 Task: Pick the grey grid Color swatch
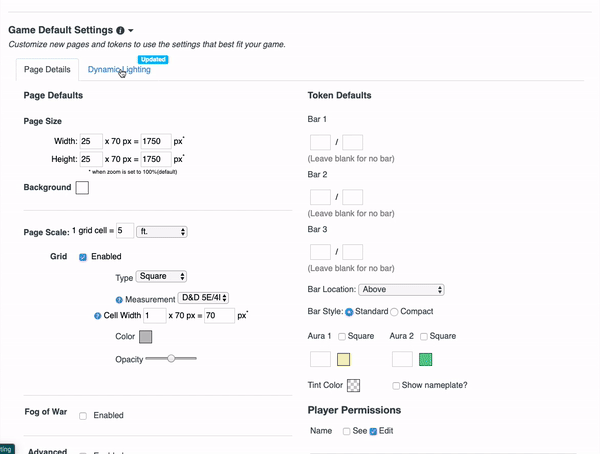[x=146, y=337]
